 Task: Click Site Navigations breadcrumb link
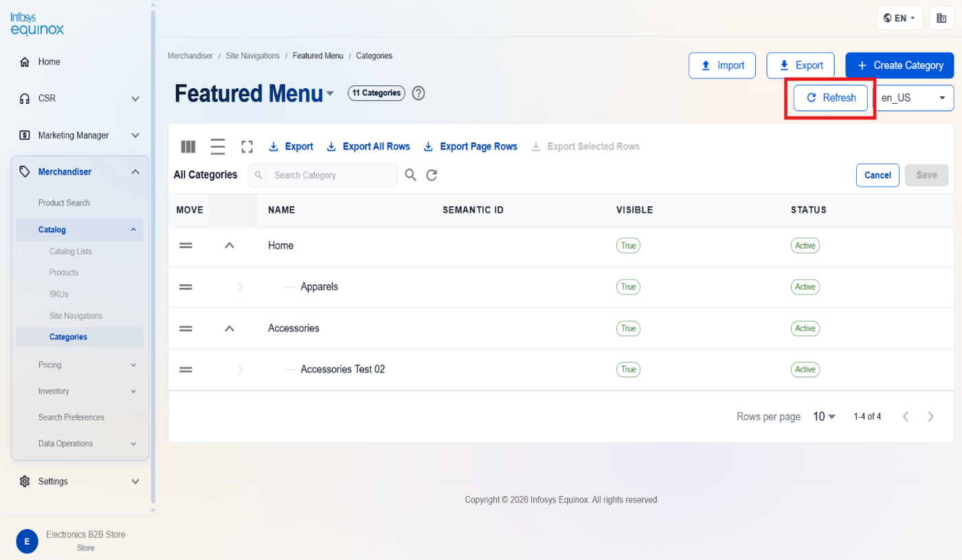pyautogui.click(x=253, y=56)
